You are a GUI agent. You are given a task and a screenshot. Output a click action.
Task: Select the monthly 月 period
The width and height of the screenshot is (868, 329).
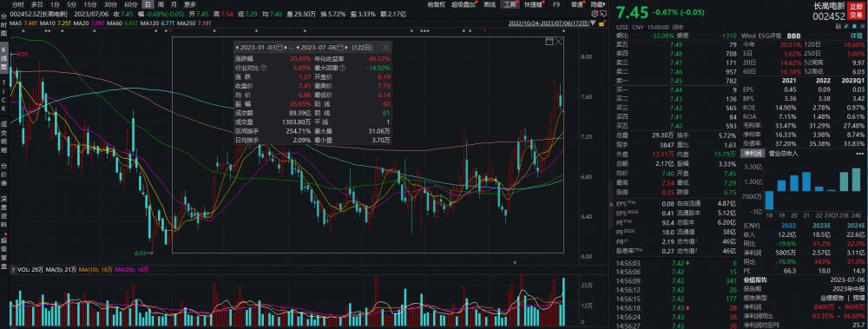tap(174, 3)
